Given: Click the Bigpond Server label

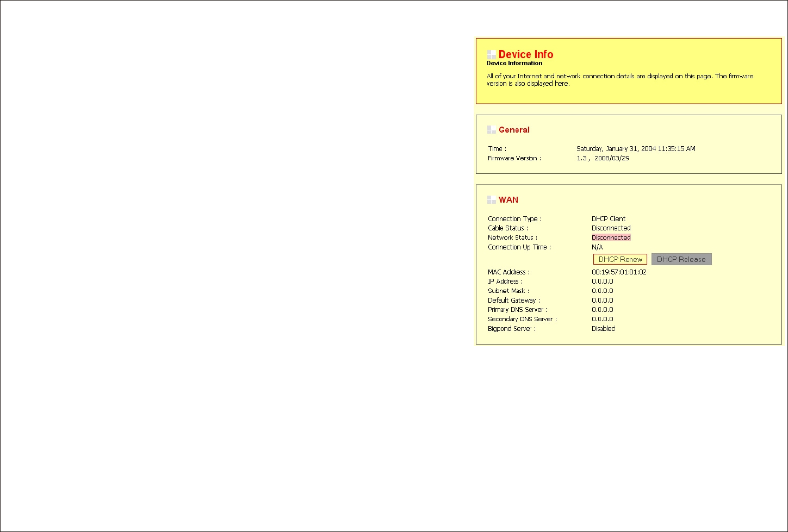Looking at the screenshot, I should pyautogui.click(x=512, y=329).
